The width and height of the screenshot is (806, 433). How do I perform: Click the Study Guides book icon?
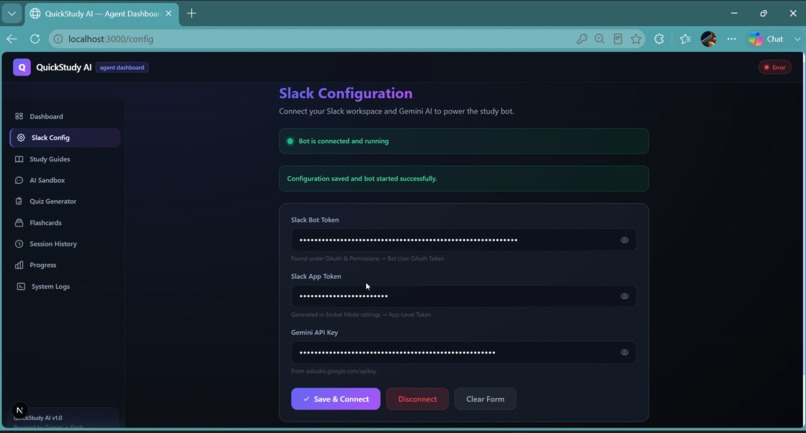click(x=19, y=159)
